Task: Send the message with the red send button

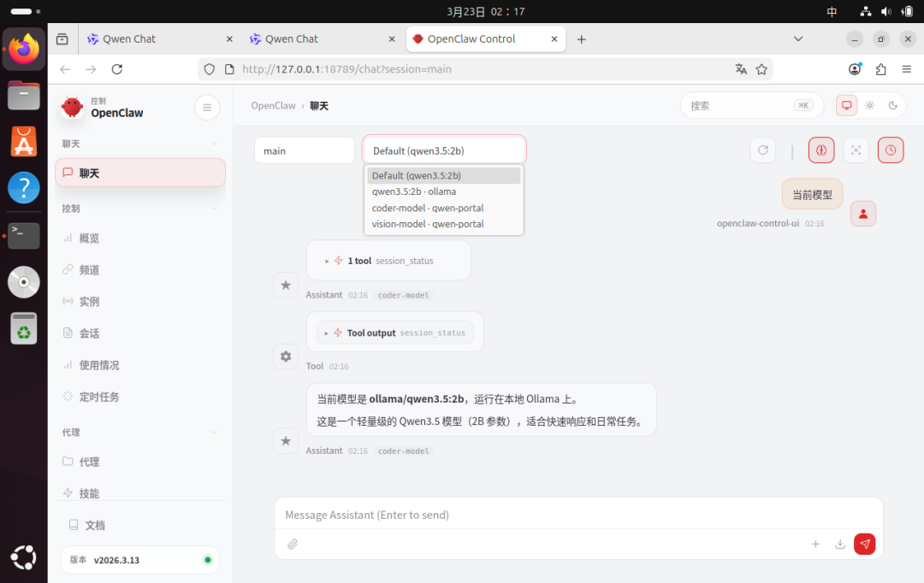Action: click(x=864, y=544)
